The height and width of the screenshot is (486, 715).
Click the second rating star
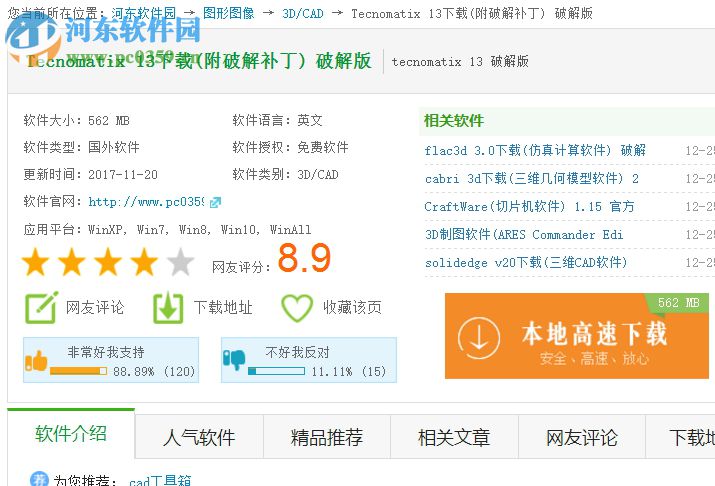(72, 262)
